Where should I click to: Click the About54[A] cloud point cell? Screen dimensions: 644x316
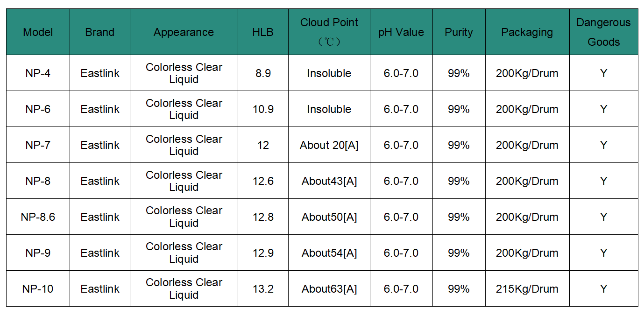(329, 253)
